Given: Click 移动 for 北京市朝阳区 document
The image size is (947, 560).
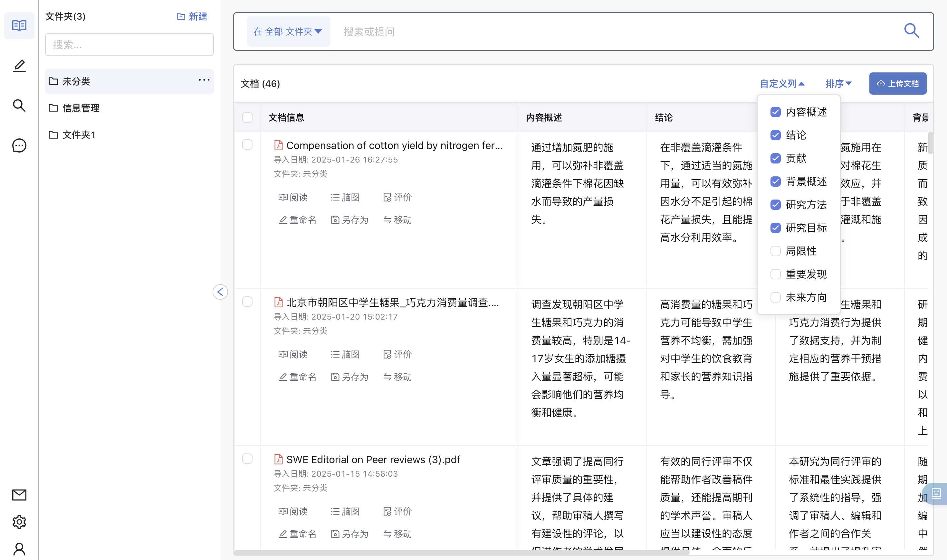Looking at the screenshot, I should (x=397, y=377).
